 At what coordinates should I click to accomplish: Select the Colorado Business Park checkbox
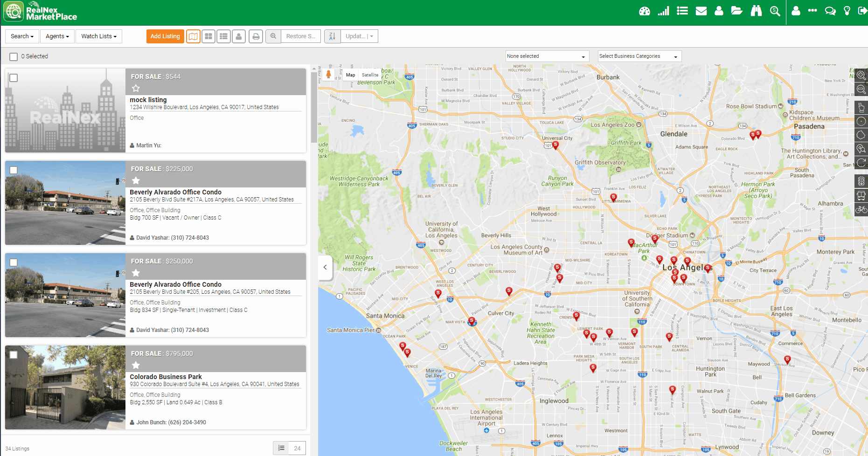(14, 355)
